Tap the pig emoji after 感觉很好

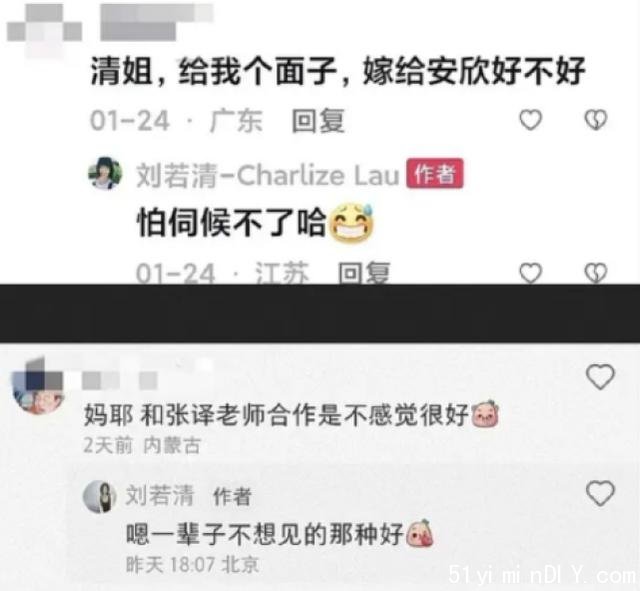(x=485, y=415)
